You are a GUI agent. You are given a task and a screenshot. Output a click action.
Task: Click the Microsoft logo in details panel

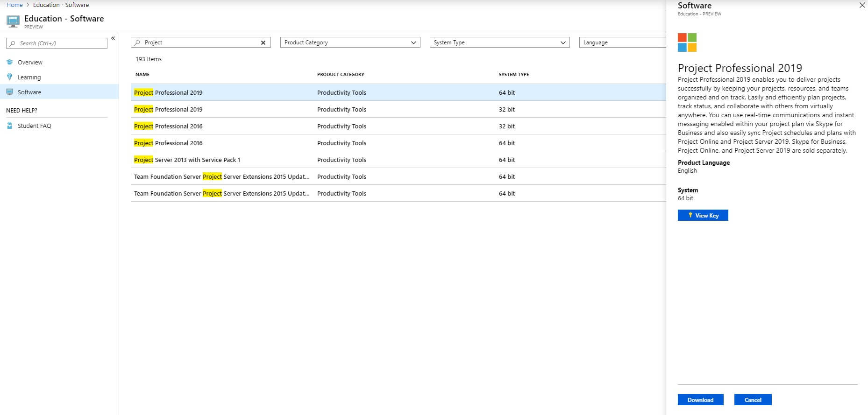coord(687,42)
